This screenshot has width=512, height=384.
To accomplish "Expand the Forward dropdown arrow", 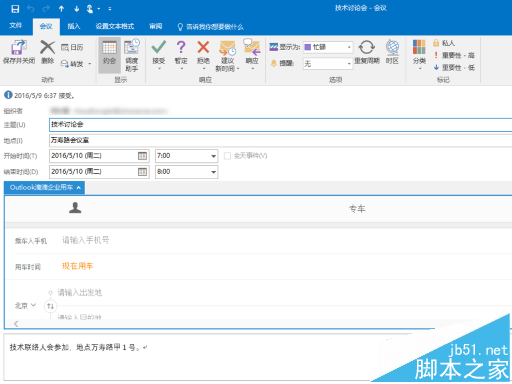I will pos(90,64).
